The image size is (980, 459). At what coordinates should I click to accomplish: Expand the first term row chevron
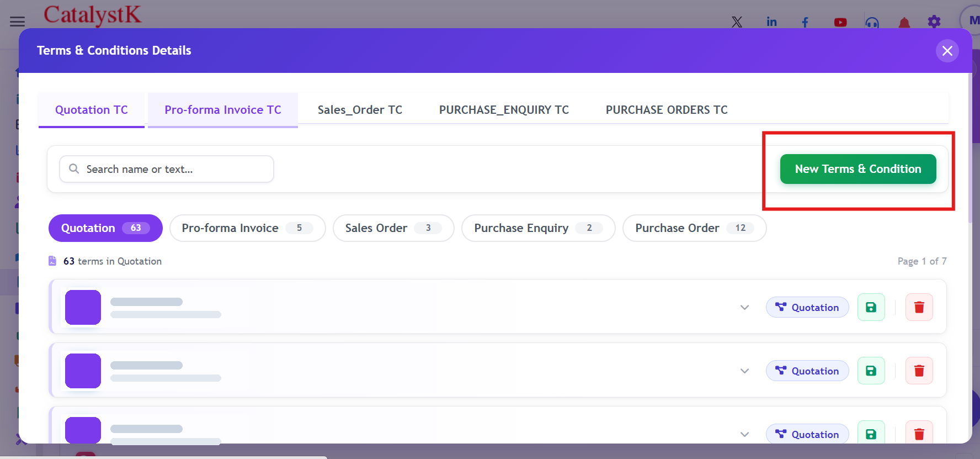[744, 307]
